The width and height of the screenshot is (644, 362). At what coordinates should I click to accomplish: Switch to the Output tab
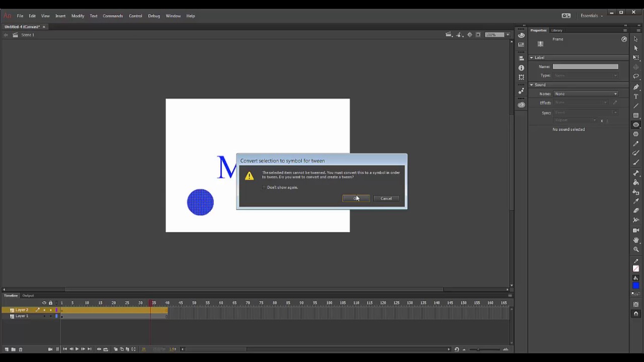(28, 296)
